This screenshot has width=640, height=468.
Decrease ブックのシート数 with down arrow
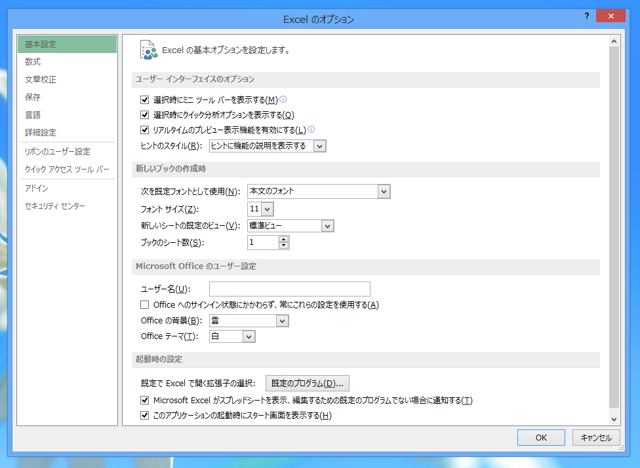pos(284,246)
